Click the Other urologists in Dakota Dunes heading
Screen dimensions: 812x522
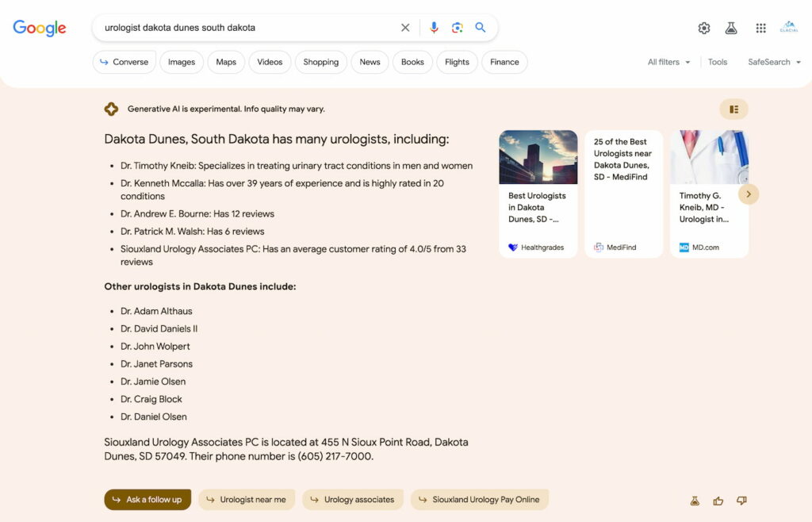(x=200, y=286)
